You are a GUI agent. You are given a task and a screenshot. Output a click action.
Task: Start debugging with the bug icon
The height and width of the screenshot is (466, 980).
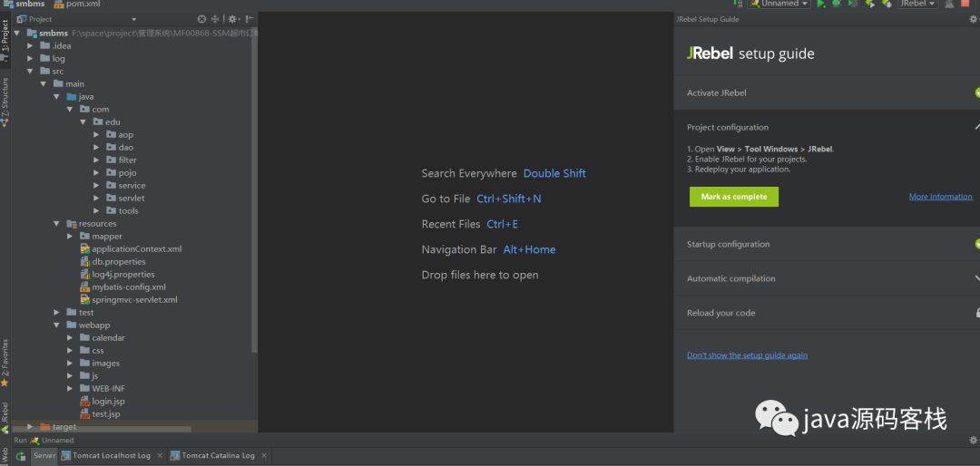837,4
